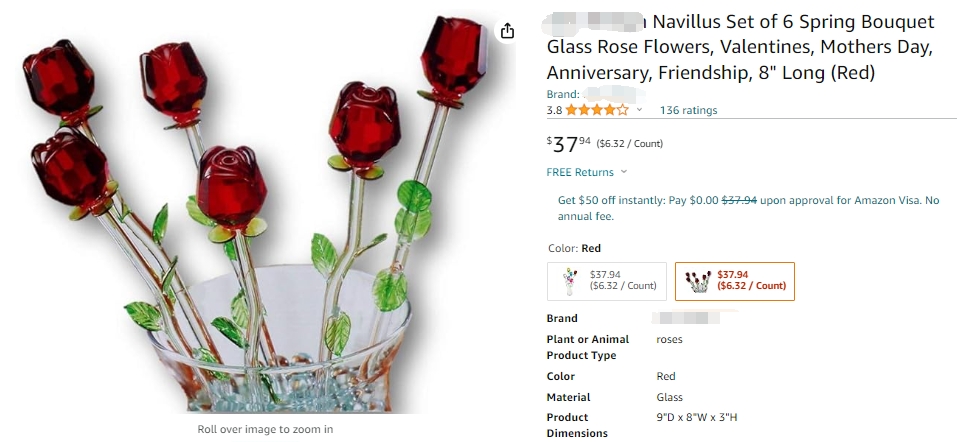Click the star rating icons
The height and width of the screenshot is (442, 961).
(597, 110)
